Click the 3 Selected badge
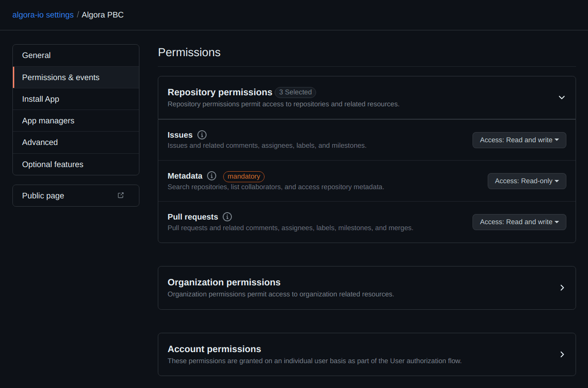This screenshot has height=388, width=588. tap(295, 92)
